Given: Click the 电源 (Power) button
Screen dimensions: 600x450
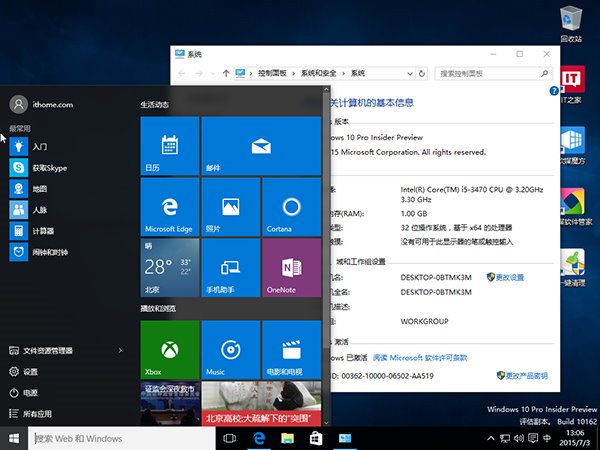Looking at the screenshot, I should click(30, 393).
